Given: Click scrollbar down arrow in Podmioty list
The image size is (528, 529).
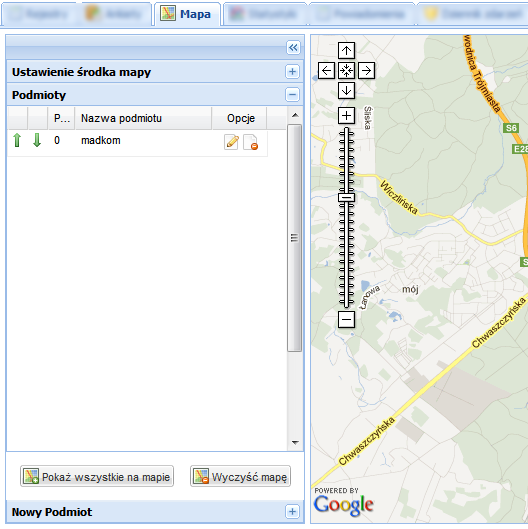Looking at the screenshot, I should tap(295, 442).
